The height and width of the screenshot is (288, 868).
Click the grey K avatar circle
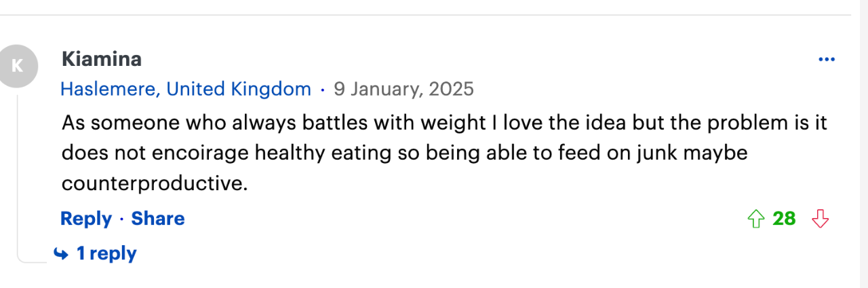click(18, 66)
